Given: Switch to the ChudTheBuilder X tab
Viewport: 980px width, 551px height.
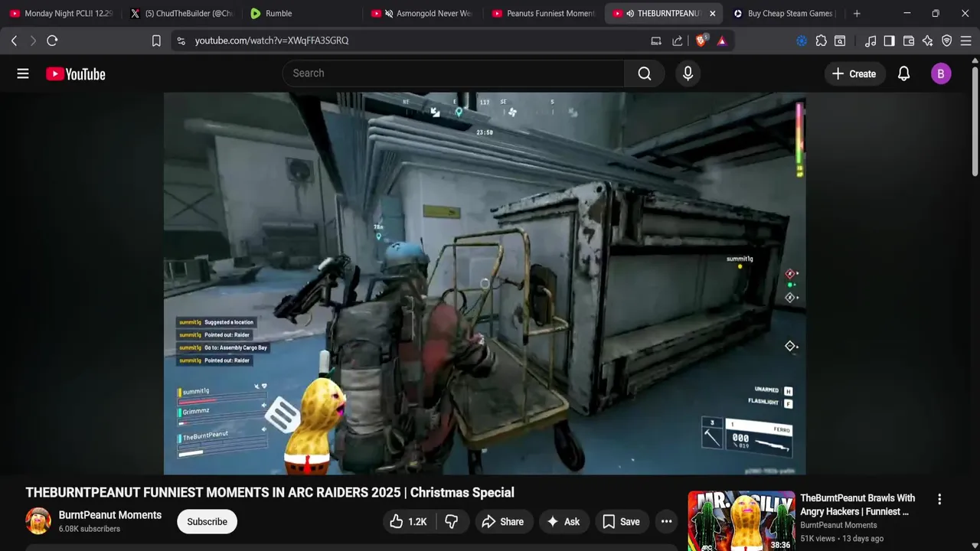Looking at the screenshot, I should (x=181, y=13).
